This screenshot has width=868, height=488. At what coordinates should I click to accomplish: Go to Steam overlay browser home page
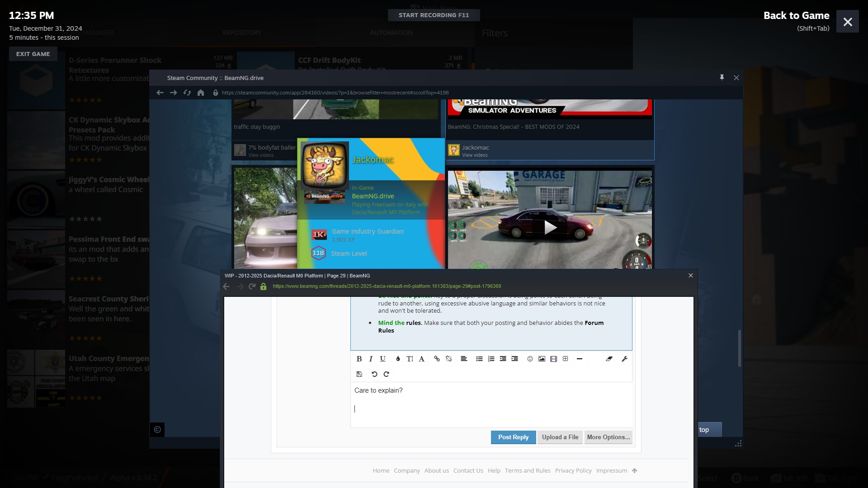[201, 93]
